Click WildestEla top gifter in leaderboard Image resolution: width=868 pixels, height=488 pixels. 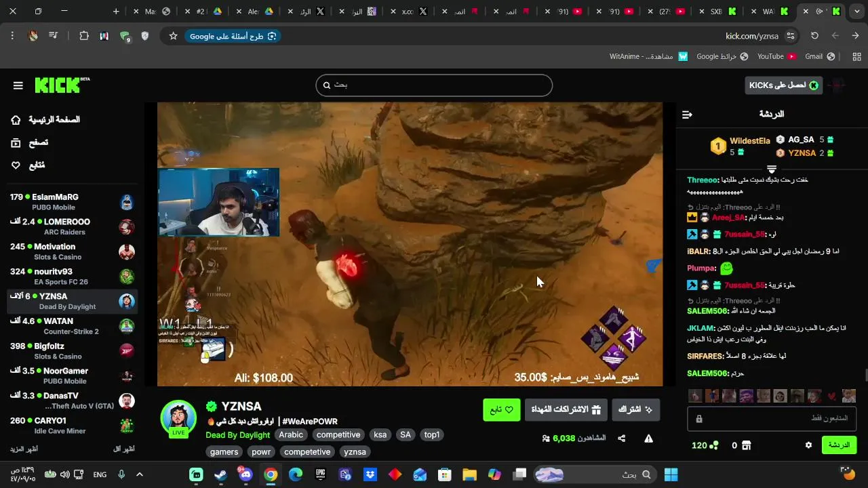749,141
